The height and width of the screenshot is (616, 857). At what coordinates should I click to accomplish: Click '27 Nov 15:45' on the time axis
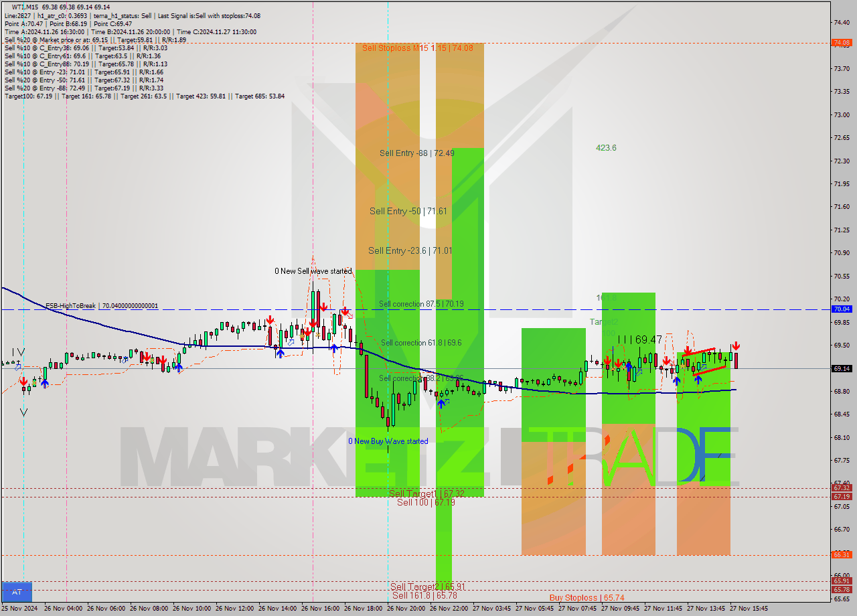coord(747,609)
